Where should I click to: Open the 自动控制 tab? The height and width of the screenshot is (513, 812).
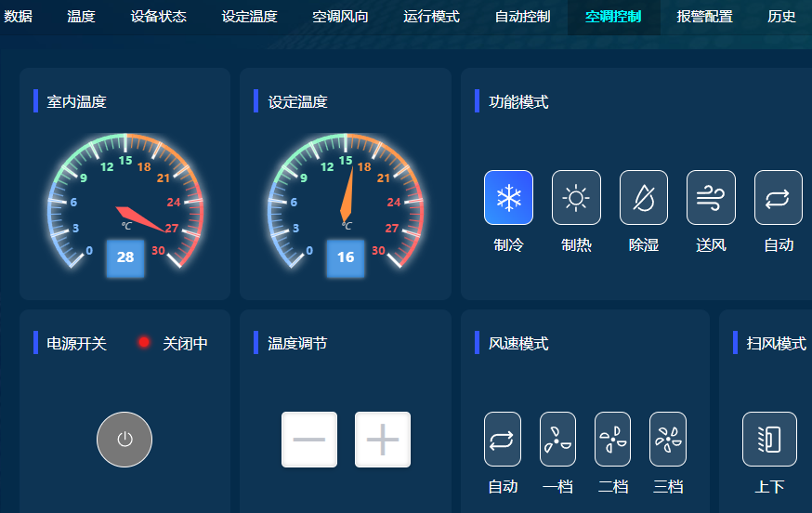point(522,17)
